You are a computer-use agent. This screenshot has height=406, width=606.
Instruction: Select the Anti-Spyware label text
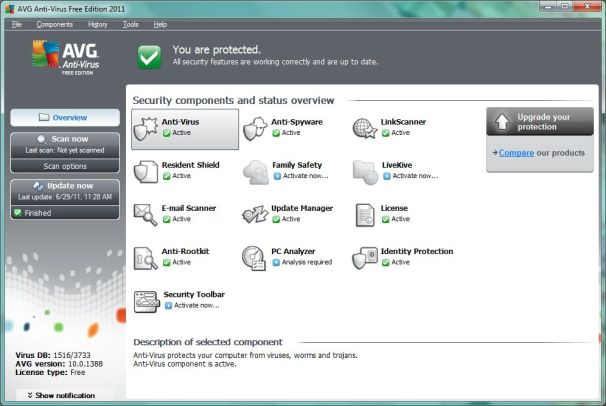[x=297, y=122]
